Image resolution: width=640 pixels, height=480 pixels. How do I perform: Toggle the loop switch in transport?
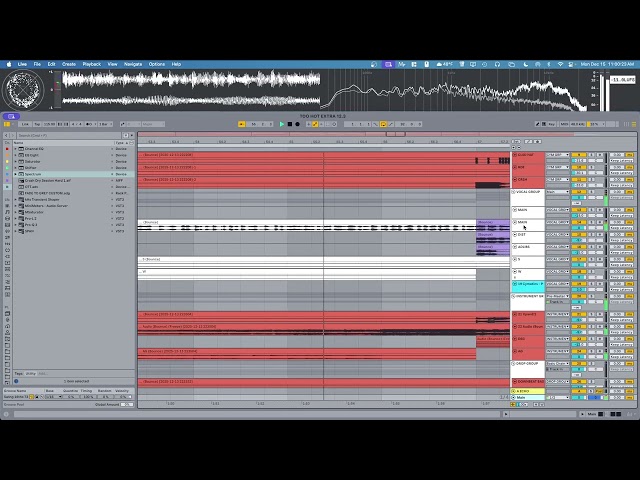[383, 124]
